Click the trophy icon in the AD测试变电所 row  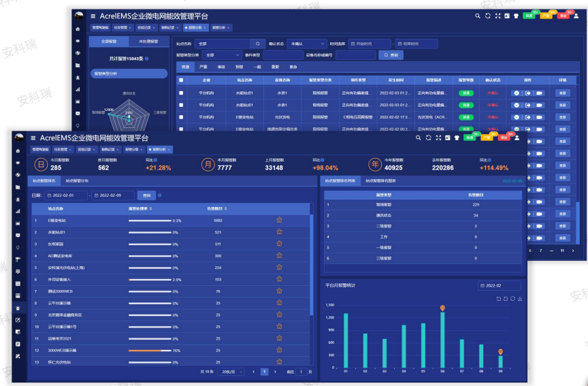click(x=280, y=255)
